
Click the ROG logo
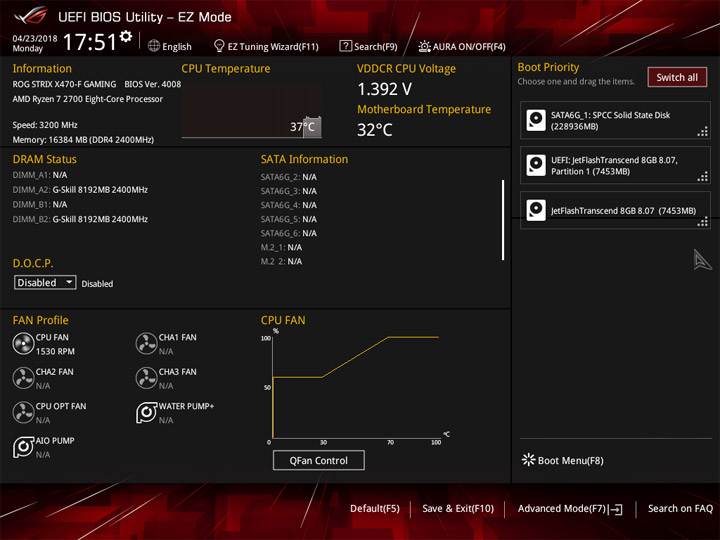[x=31, y=16]
